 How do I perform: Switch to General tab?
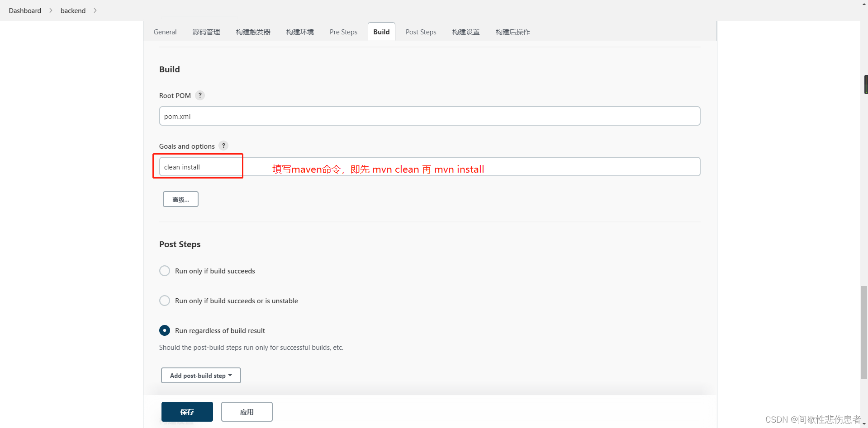[x=165, y=32]
